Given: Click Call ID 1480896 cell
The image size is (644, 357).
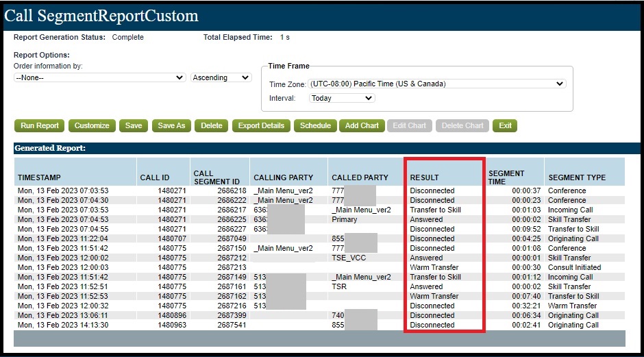Looking at the screenshot, I should pyautogui.click(x=172, y=315).
